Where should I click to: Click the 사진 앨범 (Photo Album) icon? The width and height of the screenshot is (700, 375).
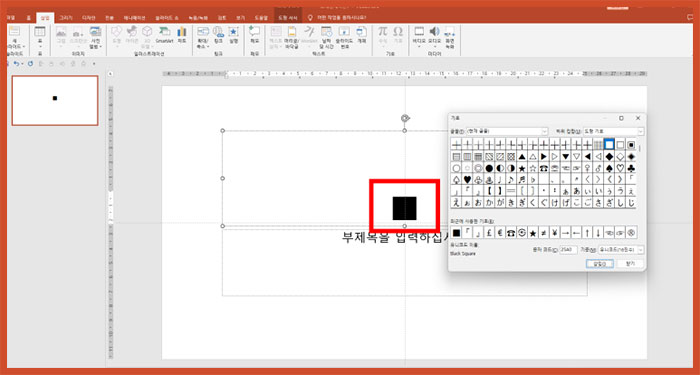tap(95, 32)
